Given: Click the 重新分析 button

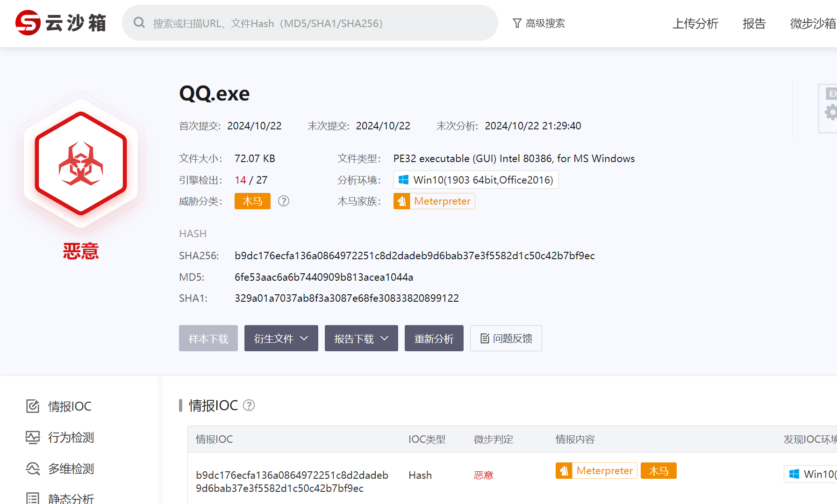Looking at the screenshot, I should click(434, 339).
